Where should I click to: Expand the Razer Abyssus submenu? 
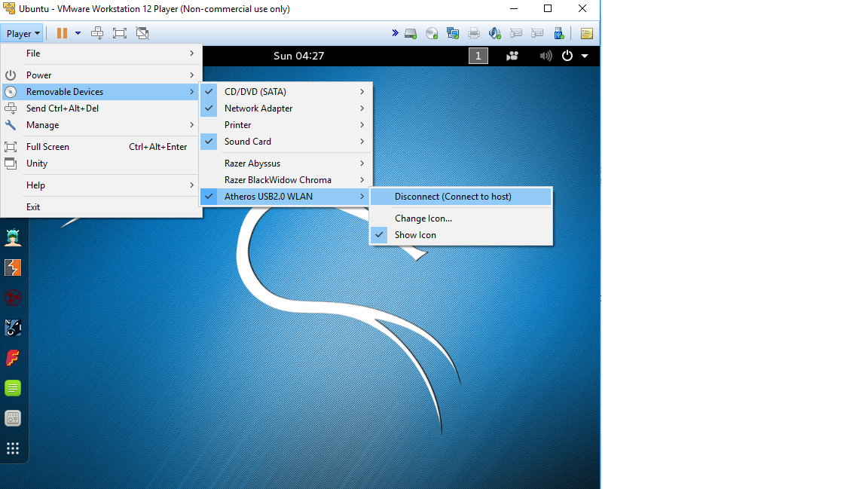(286, 164)
